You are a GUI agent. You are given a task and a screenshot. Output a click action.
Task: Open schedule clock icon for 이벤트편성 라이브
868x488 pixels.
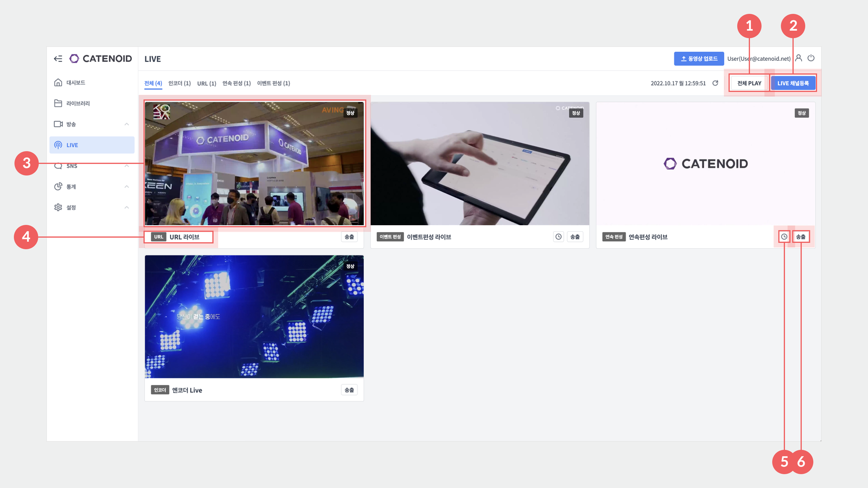tap(558, 237)
